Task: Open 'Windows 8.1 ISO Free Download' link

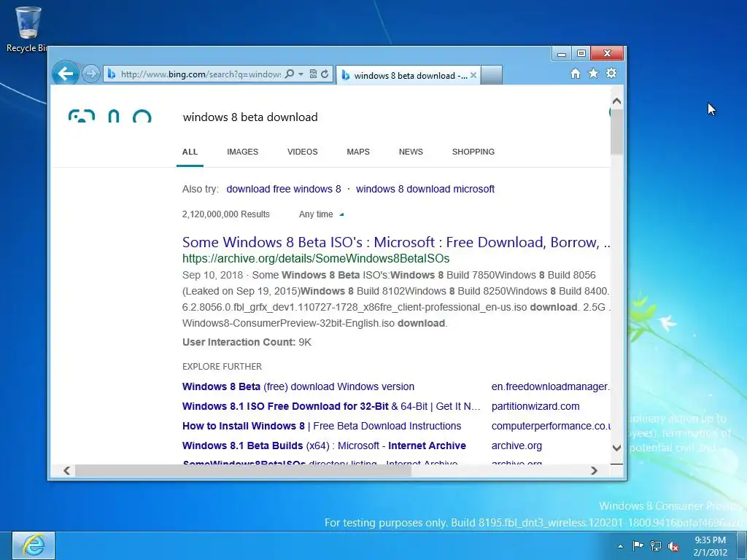Action: coord(331,406)
